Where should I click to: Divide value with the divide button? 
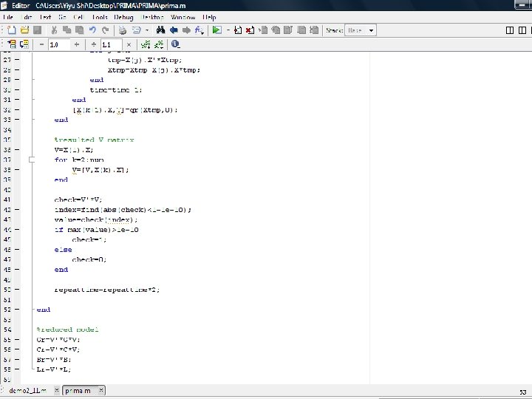(x=94, y=44)
